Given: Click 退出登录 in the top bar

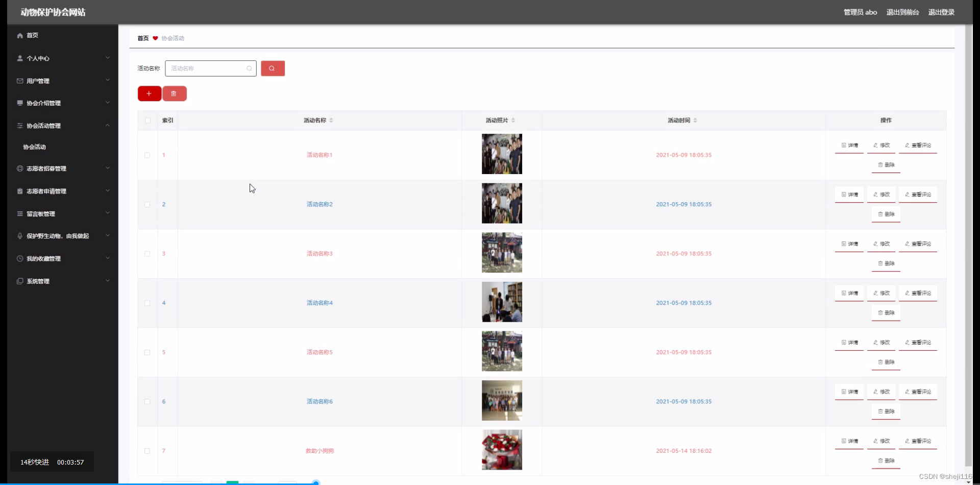Looking at the screenshot, I should click(941, 12).
